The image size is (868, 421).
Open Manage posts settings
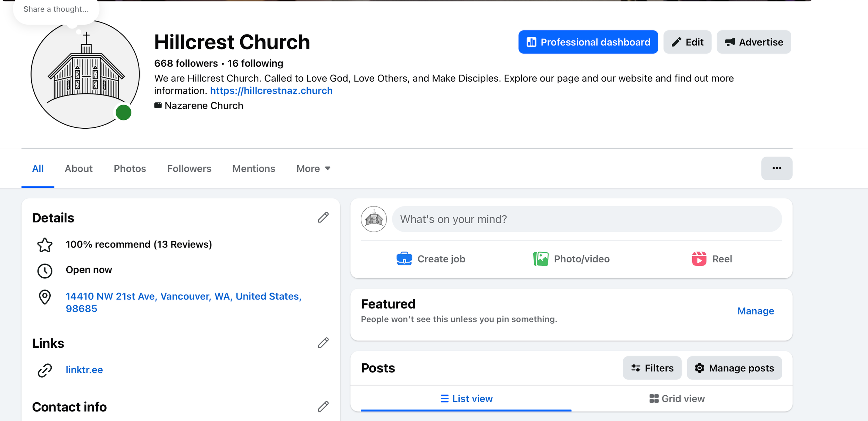[x=734, y=368]
